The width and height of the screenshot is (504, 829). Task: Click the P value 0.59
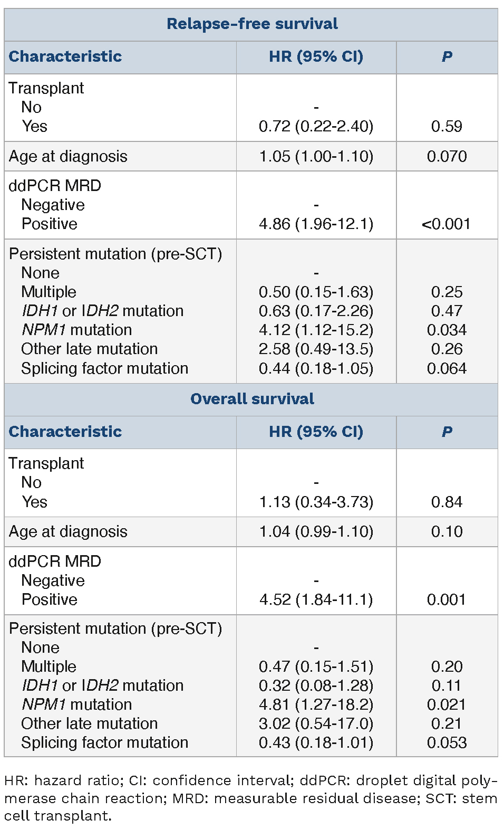pyautogui.click(x=447, y=127)
